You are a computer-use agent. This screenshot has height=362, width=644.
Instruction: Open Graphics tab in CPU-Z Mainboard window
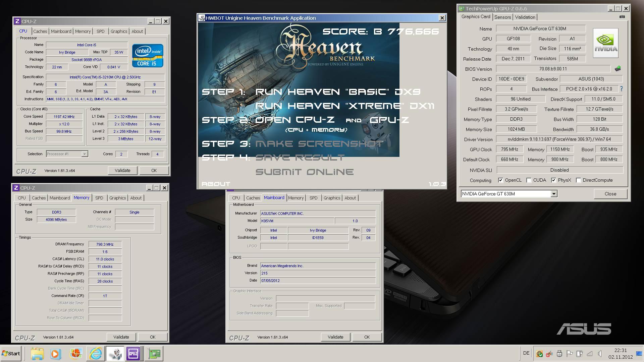pyautogui.click(x=332, y=198)
